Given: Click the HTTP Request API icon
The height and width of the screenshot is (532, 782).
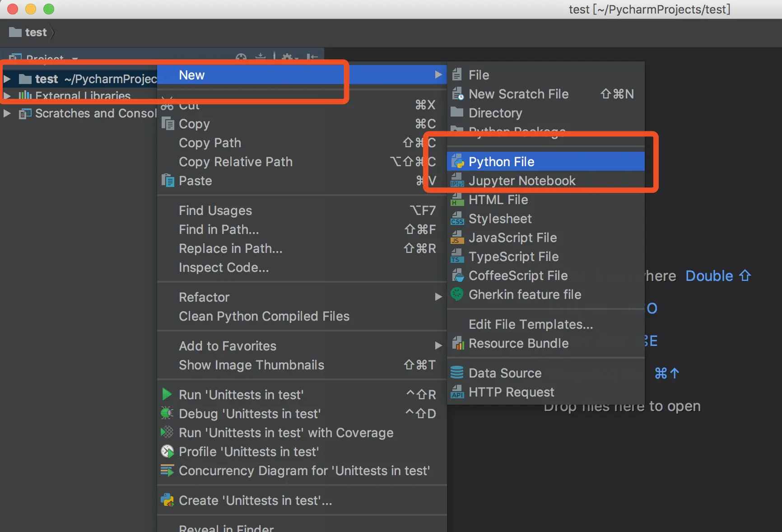Looking at the screenshot, I should click(x=457, y=392).
